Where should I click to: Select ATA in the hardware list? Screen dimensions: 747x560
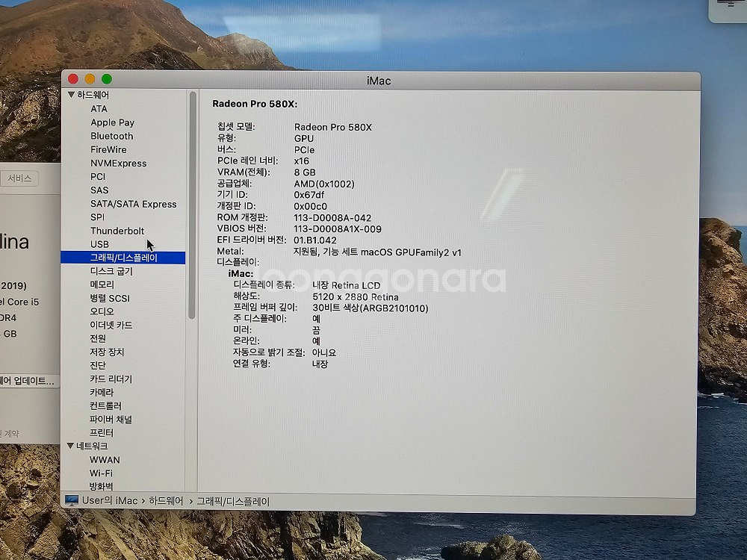[99, 108]
